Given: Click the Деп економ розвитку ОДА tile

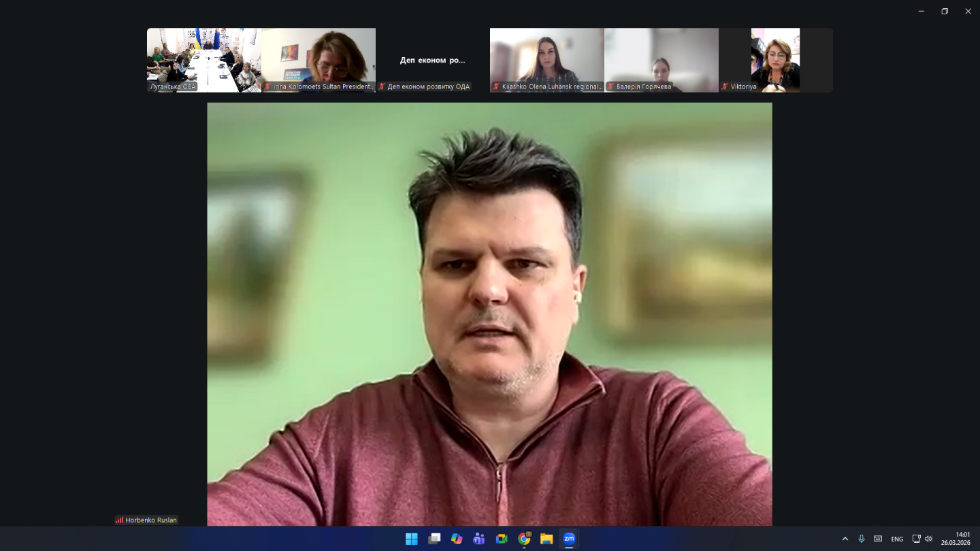Looking at the screenshot, I should (x=433, y=60).
